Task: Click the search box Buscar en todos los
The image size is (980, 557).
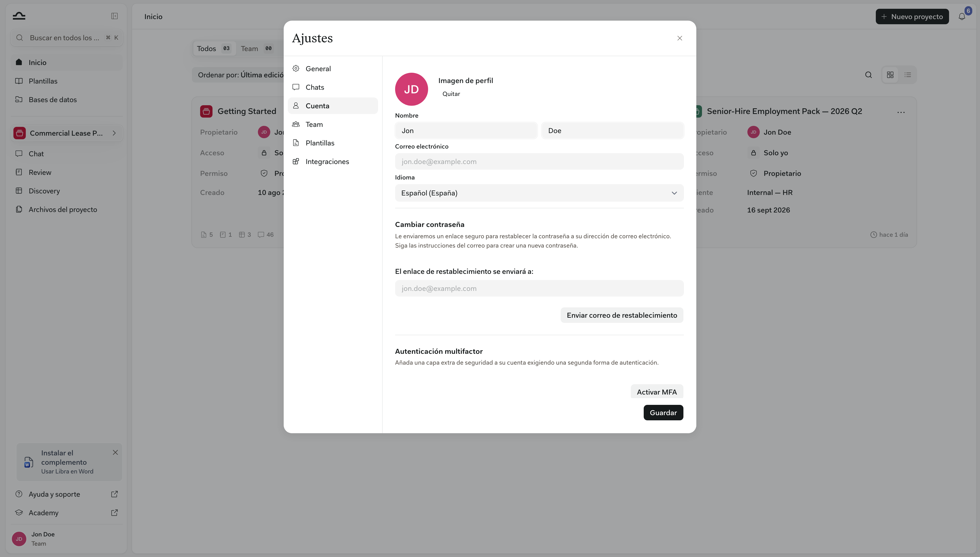Action: 67,37
